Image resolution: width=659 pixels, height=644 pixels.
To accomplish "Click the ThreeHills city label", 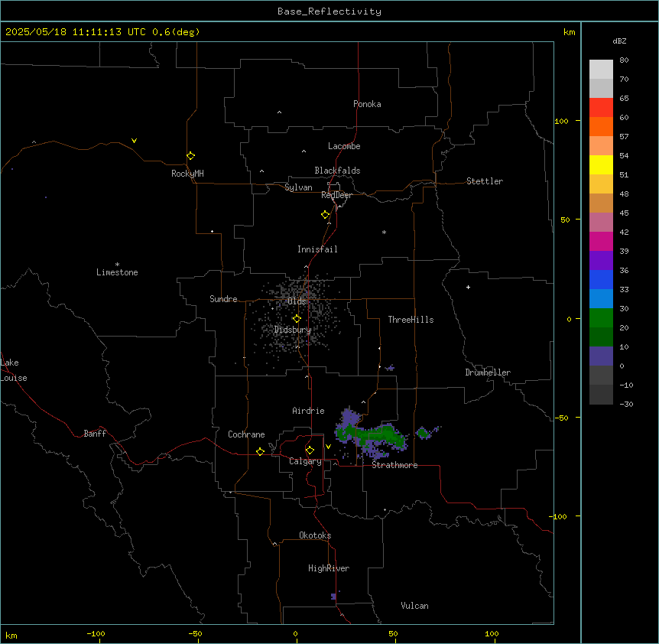I will click(x=411, y=320).
